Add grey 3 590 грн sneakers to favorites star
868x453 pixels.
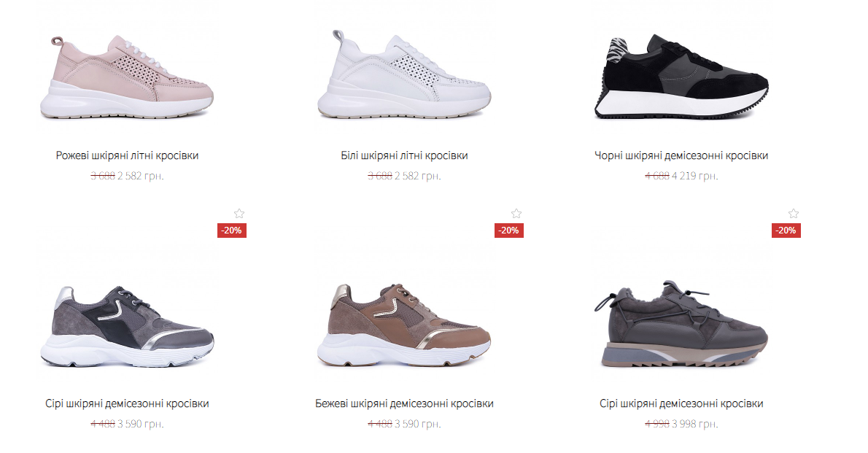pos(239,213)
